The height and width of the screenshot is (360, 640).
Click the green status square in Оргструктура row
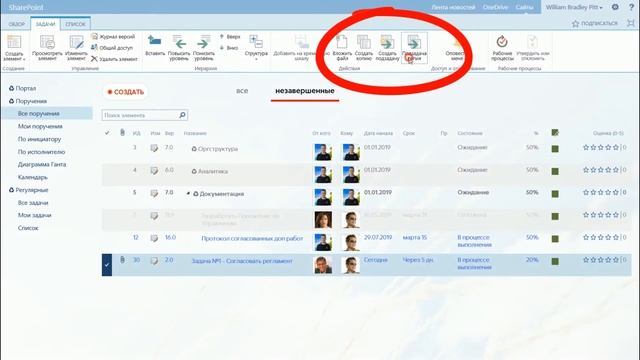click(x=555, y=149)
